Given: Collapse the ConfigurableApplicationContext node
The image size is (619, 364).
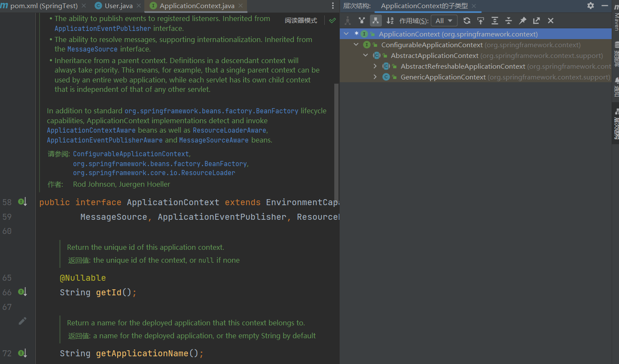Looking at the screenshot, I should click(356, 45).
